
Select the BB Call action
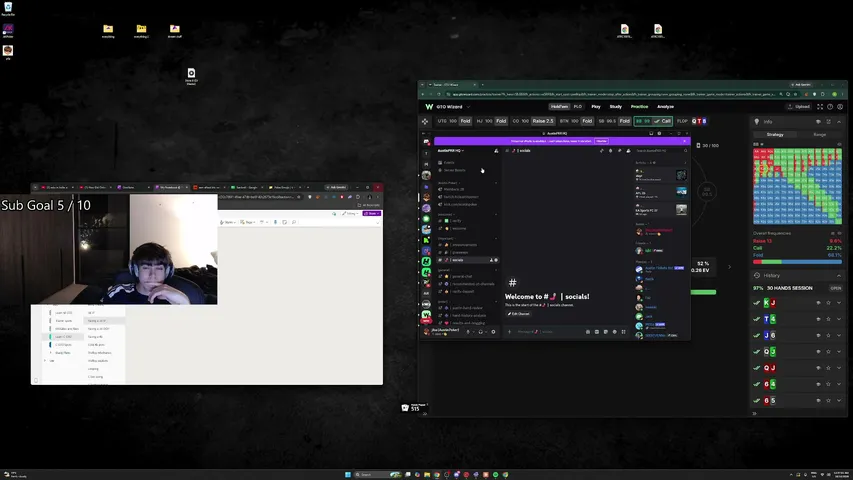663,121
